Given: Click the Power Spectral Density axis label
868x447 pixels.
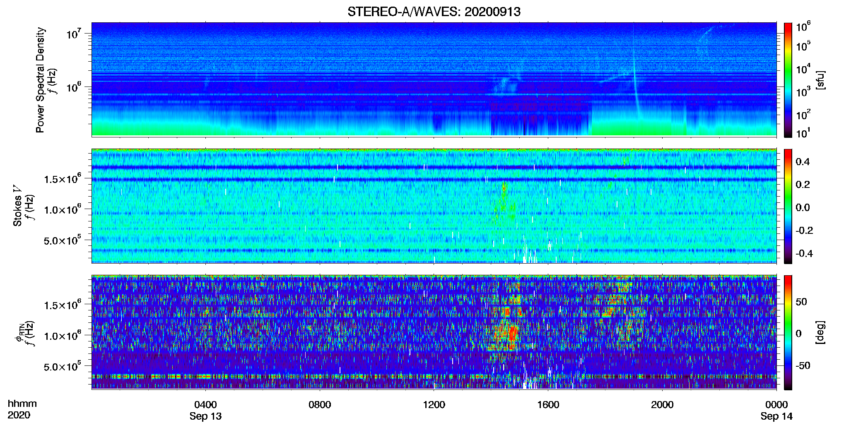Looking at the screenshot, I should point(40,80).
